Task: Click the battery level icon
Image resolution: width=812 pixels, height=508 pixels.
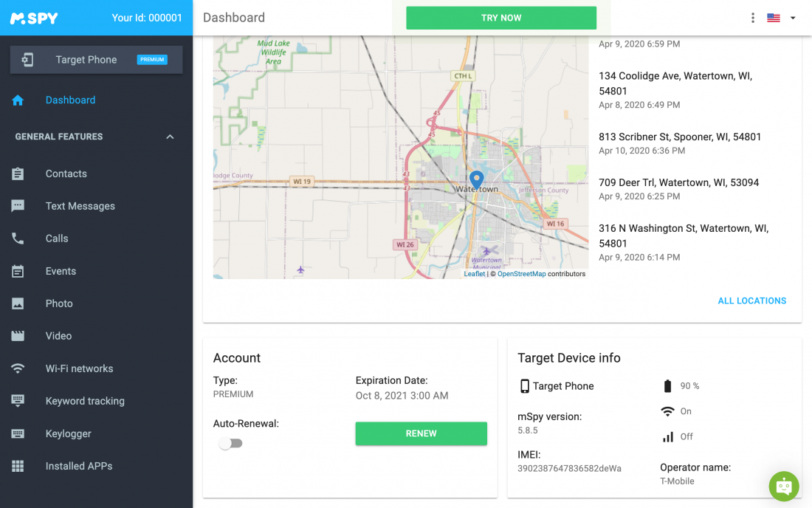Action: [667, 385]
